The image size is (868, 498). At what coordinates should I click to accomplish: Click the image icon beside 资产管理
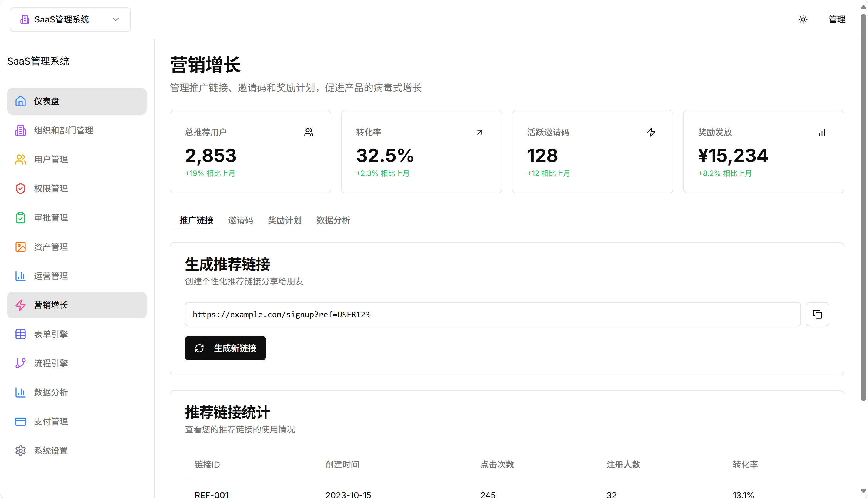[21, 247]
